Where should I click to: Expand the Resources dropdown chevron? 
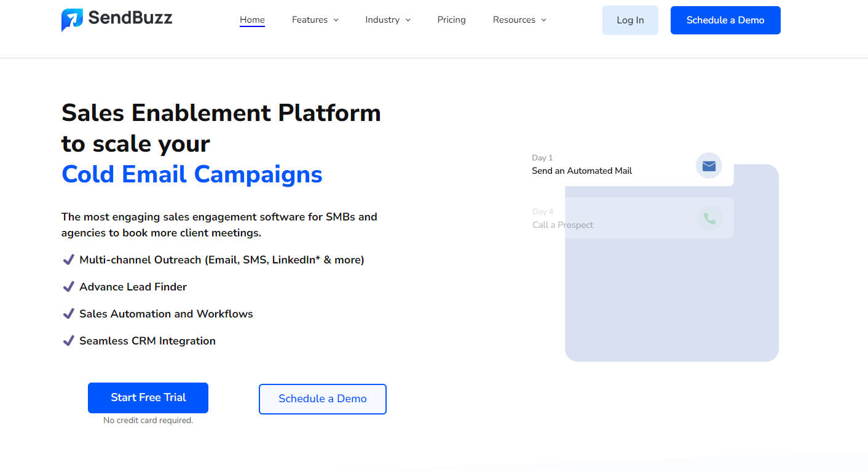pyautogui.click(x=544, y=20)
